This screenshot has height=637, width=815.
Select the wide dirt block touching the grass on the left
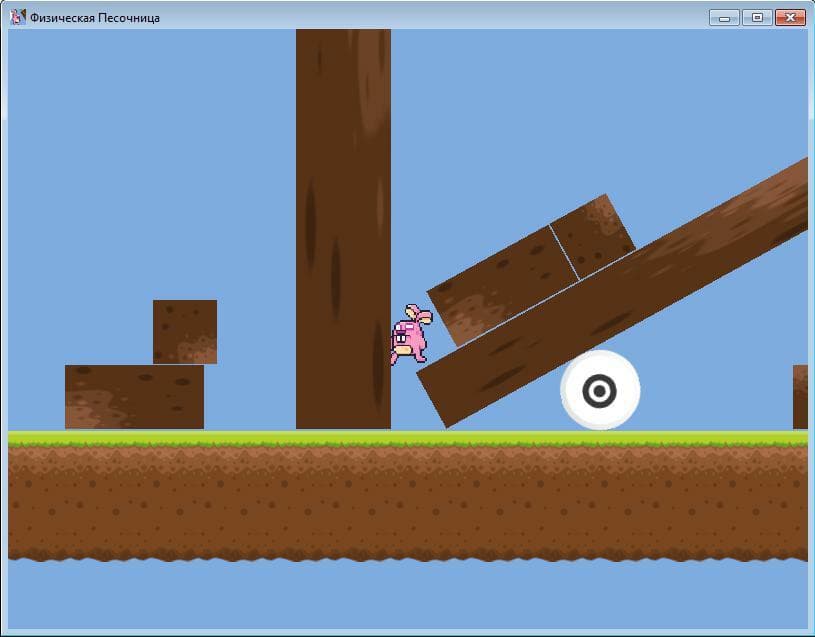134,397
